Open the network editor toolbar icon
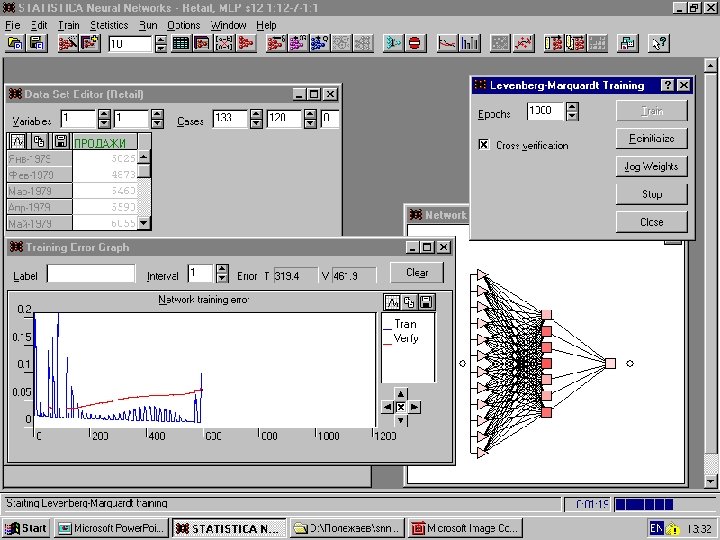Image resolution: width=720 pixels, height=540 pixels. [202, 44]
